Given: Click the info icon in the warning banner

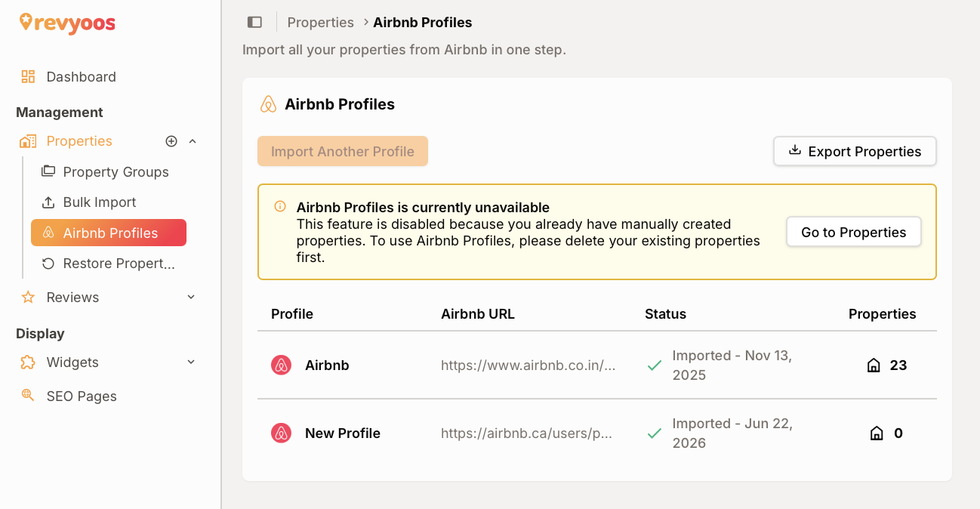Looking at the screenshot, I should tap(280, 206).
